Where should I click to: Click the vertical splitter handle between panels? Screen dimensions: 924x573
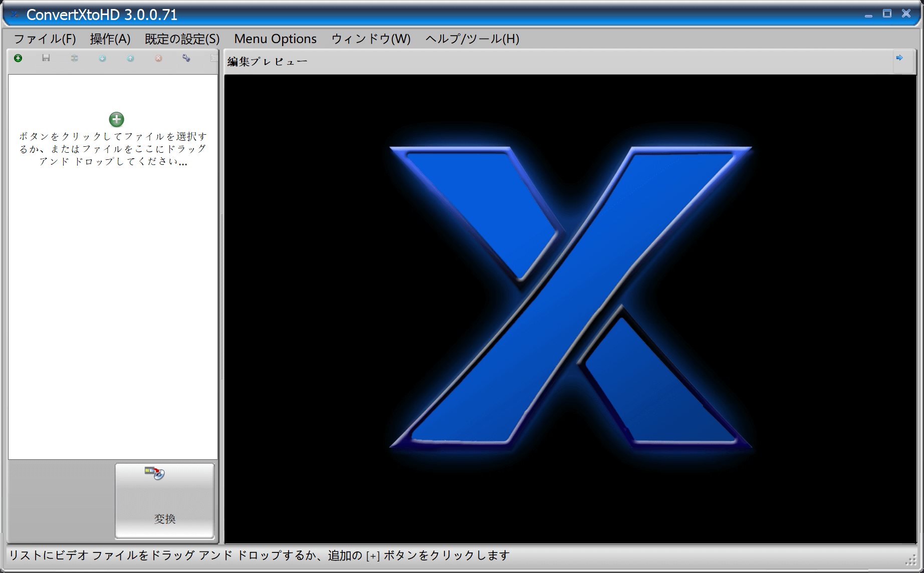221,297
